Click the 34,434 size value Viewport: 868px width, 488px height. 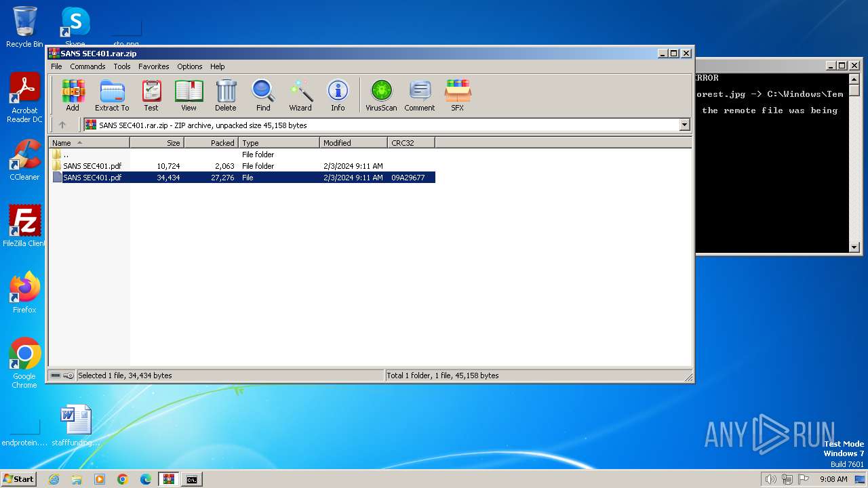click(168, 178)
